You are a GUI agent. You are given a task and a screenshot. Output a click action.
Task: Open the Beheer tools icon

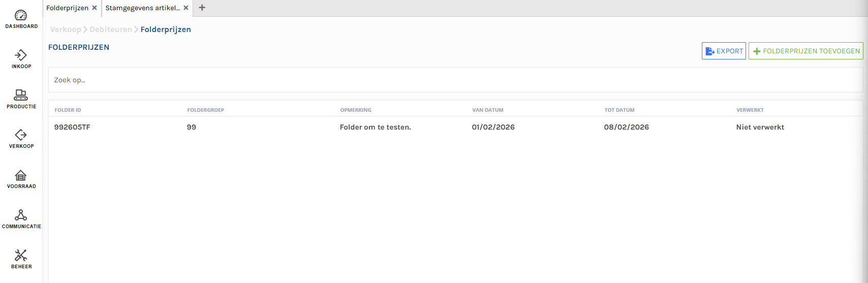point(21,256)
